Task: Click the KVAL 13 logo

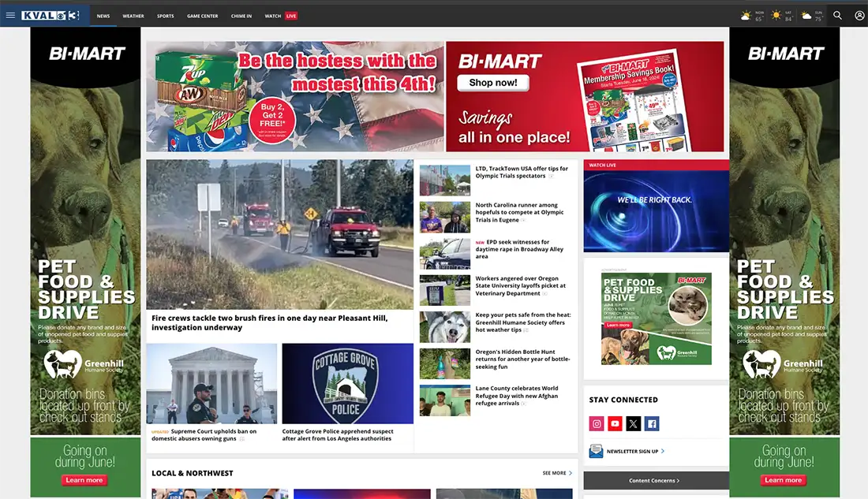Action: (51, 16)
